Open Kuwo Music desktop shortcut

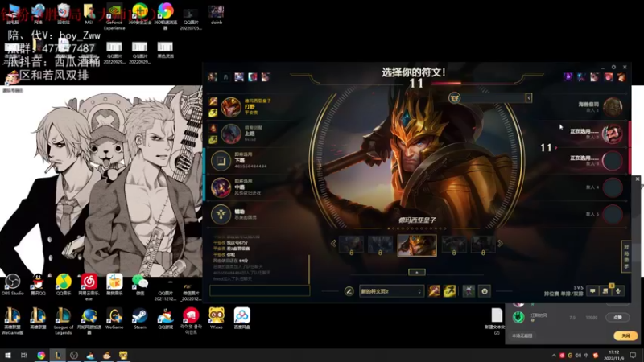pyautogui.click(x=114, y=285)
